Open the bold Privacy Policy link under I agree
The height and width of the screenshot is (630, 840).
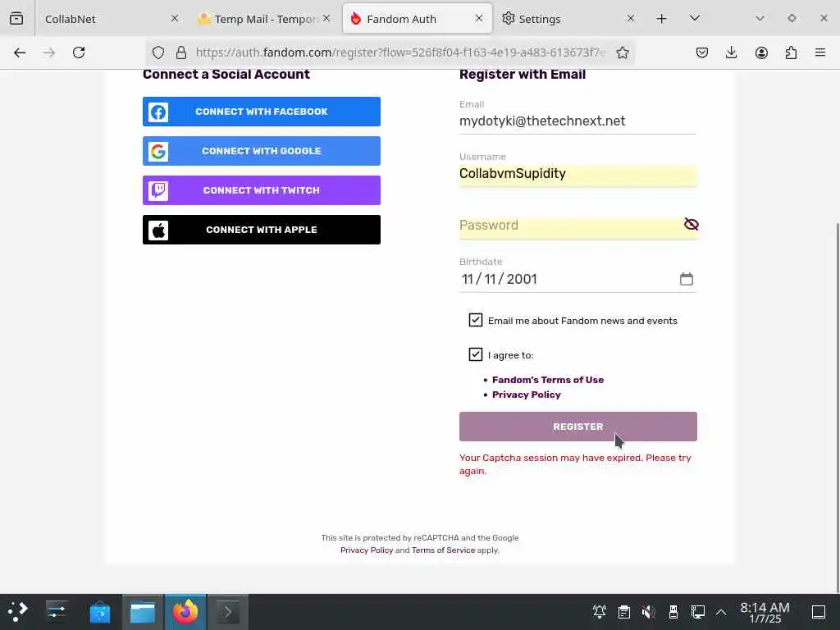click(526, 395)
